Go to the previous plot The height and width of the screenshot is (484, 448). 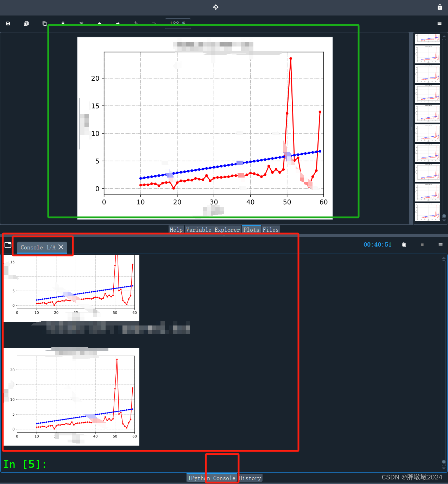100,23
